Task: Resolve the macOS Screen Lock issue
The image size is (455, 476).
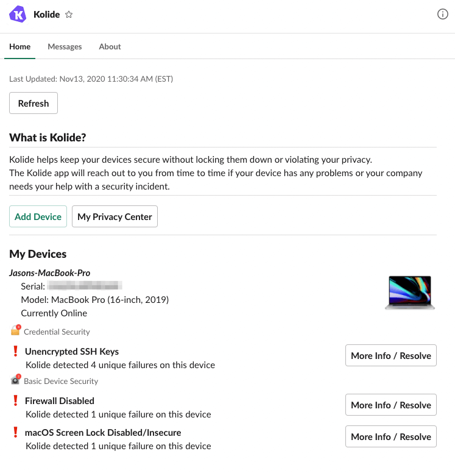Action: click(x=390, y=436)
